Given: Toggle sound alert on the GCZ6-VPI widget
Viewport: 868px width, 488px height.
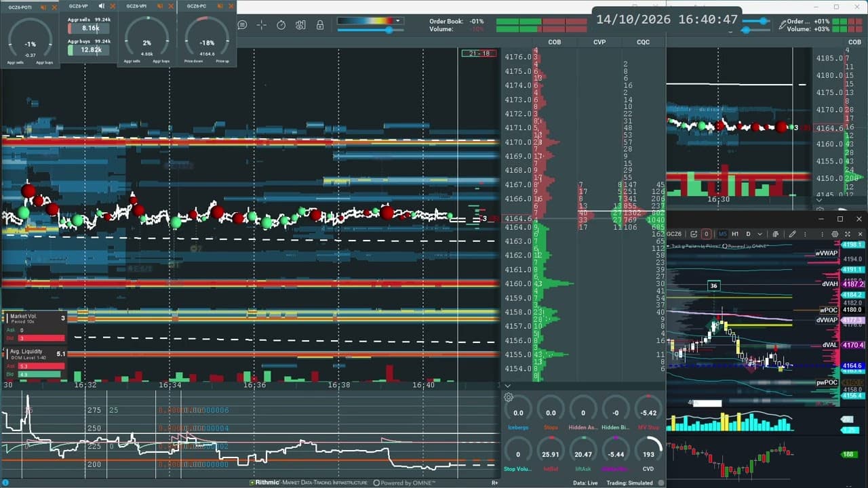Looking at the screenshot, I should [160, 6].
